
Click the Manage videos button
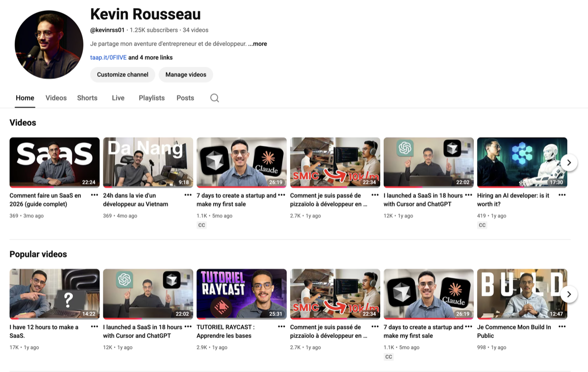[x=186, y=74]
